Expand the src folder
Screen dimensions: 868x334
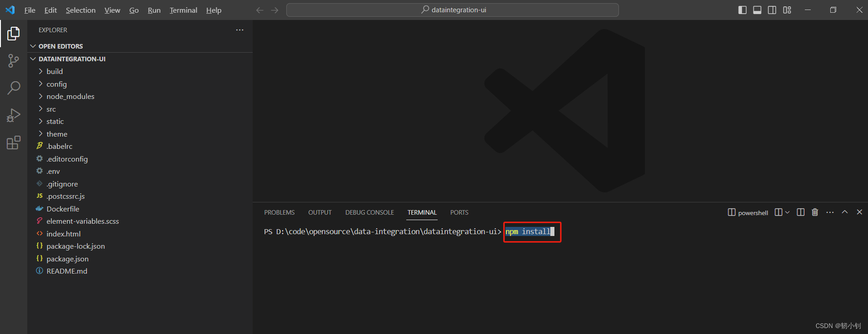pos(141,109)
